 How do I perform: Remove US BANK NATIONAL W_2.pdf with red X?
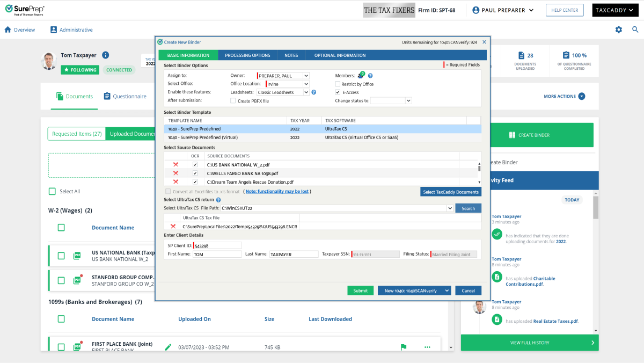pos(175,164)
